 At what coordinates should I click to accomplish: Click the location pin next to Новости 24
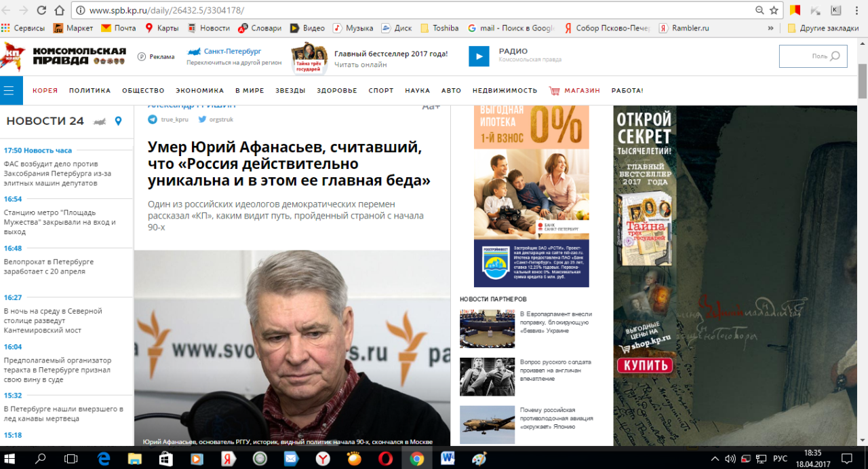118,121
